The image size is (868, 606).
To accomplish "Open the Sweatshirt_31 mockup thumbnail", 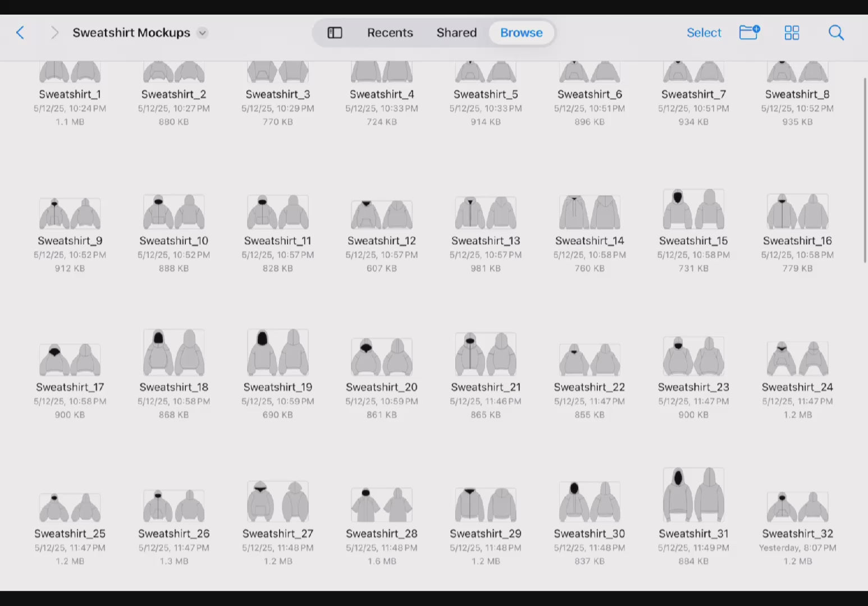I will 693,495.
